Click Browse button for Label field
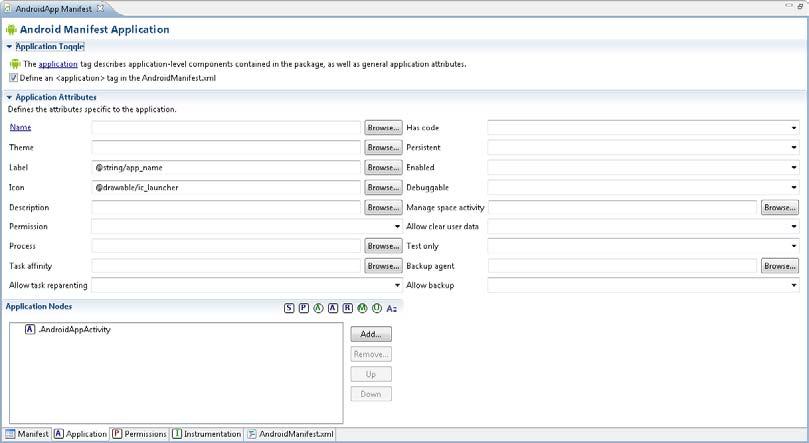Image resolution: width=809 pixels, height=443 pixels. coord(383,168)
